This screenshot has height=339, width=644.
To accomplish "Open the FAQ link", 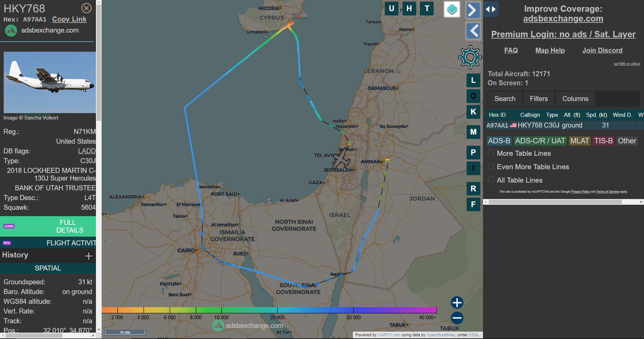I will click(511, 50).
